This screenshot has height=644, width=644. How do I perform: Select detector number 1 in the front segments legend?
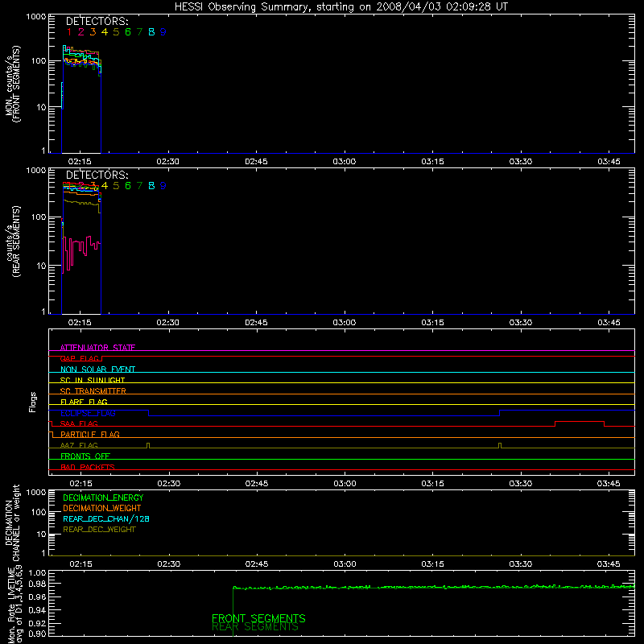(x=69, y=32)
